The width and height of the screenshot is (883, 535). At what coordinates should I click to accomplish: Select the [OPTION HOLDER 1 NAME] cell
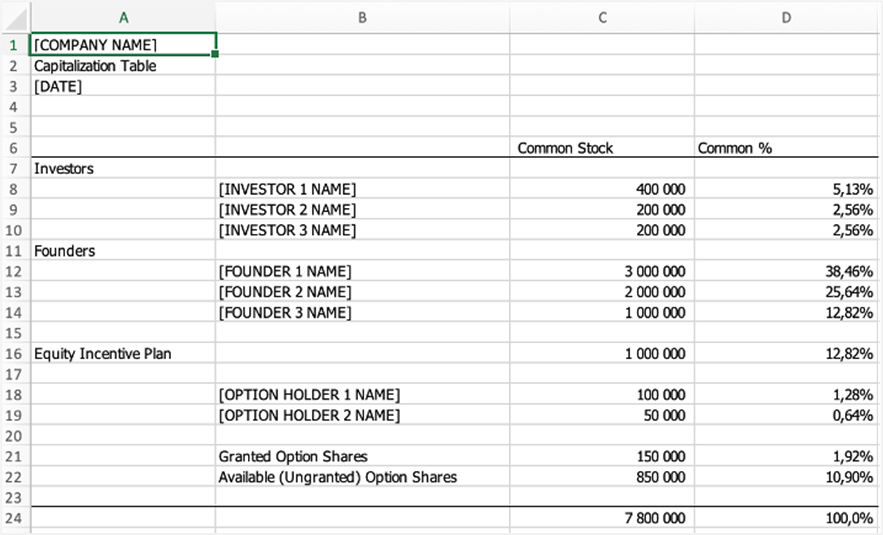tap(362, 395)
